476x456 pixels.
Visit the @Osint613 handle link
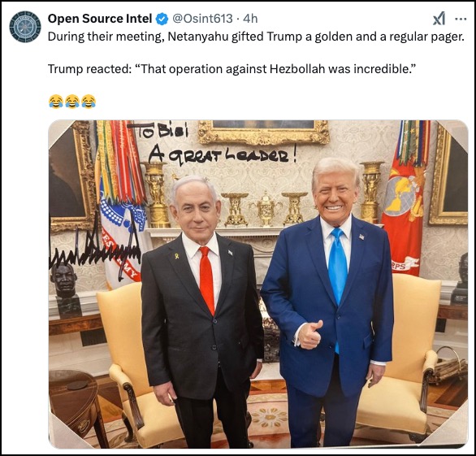(x=202, y=19)
